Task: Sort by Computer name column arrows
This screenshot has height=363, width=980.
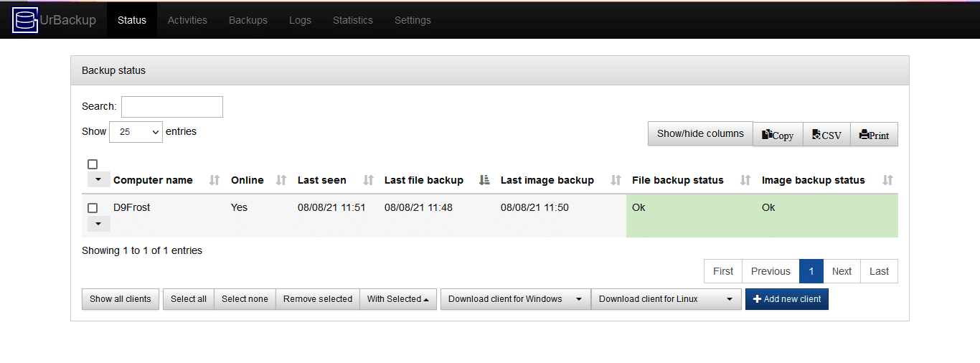Action: (x=214, y=180)
